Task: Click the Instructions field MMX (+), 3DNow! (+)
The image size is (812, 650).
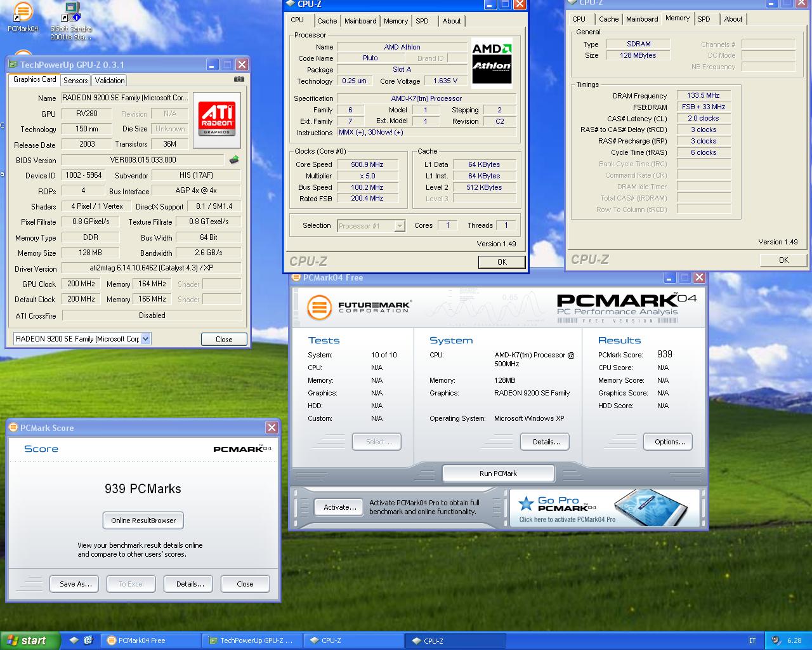Action: [427, 133]
